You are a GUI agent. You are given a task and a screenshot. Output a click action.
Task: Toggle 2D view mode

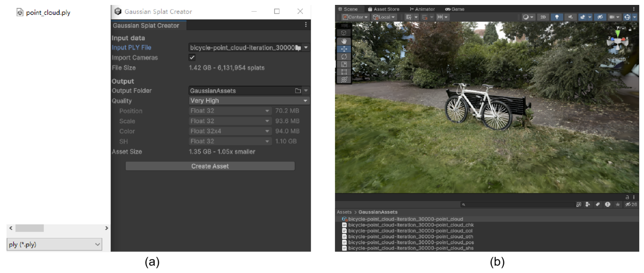tap(543, 17)
